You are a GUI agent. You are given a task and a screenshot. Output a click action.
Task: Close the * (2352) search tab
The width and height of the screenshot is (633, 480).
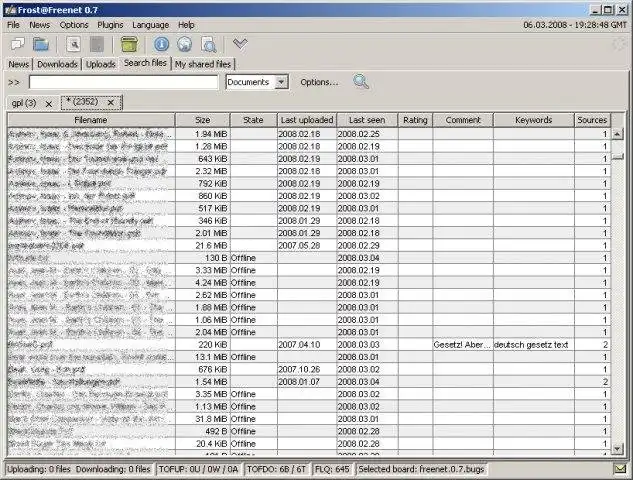(111, 103)
